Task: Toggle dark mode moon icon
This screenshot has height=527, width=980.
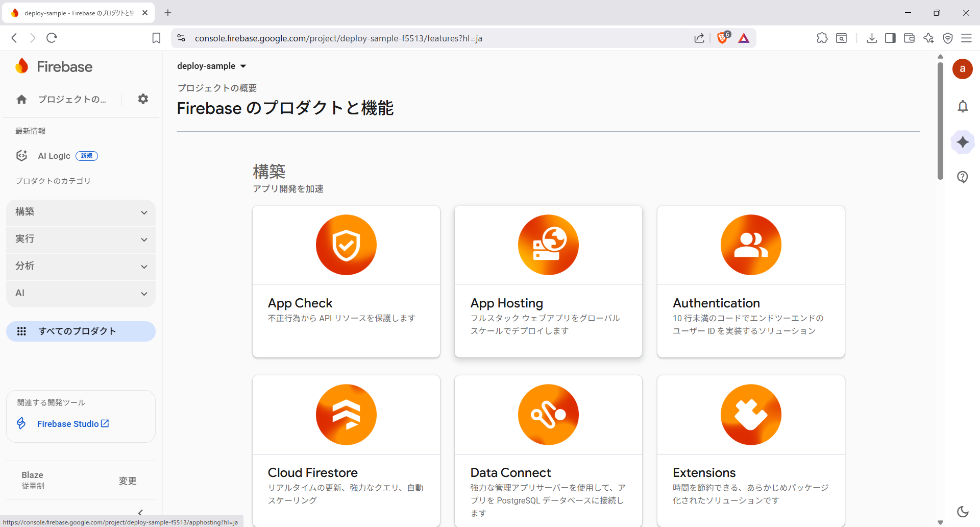Action: tap(963, 512)
